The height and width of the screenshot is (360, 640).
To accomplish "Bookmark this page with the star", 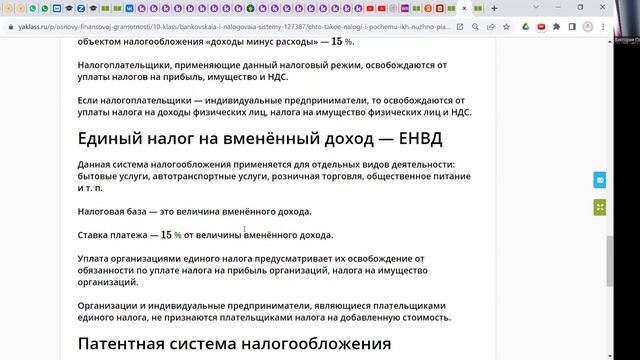I will coord(506,27).
